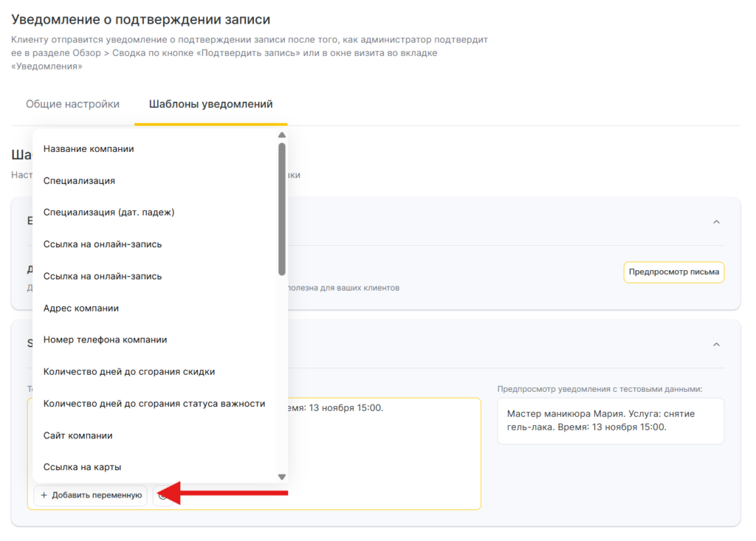Choose Название компании from variable list
Screen dimensions: 756x541
click(89, 149)
